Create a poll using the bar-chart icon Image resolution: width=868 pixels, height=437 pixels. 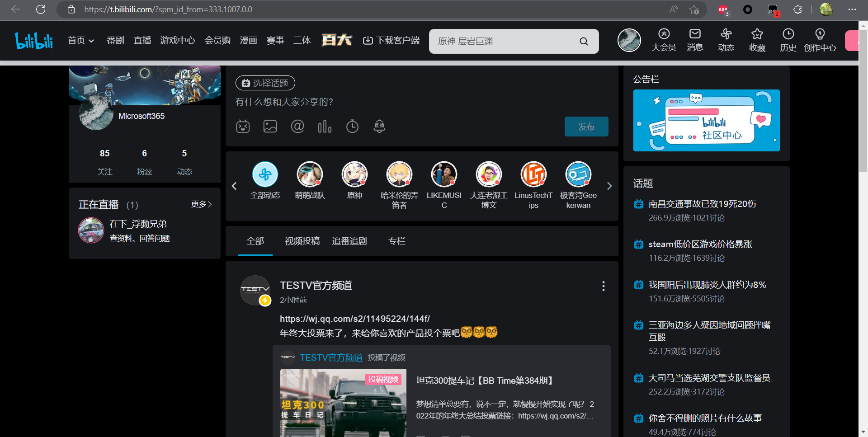click(x=325, y=127)
